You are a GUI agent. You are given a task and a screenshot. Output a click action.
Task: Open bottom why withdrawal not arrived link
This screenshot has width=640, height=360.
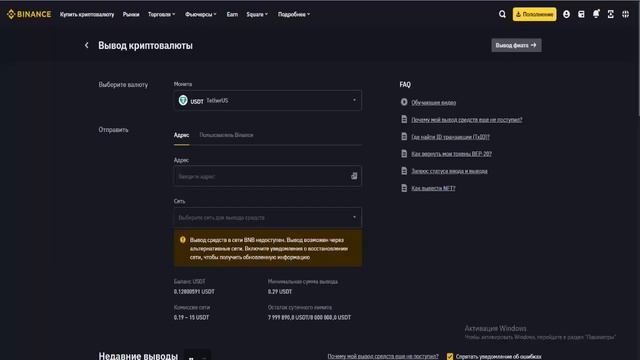[x=383, y=356]
